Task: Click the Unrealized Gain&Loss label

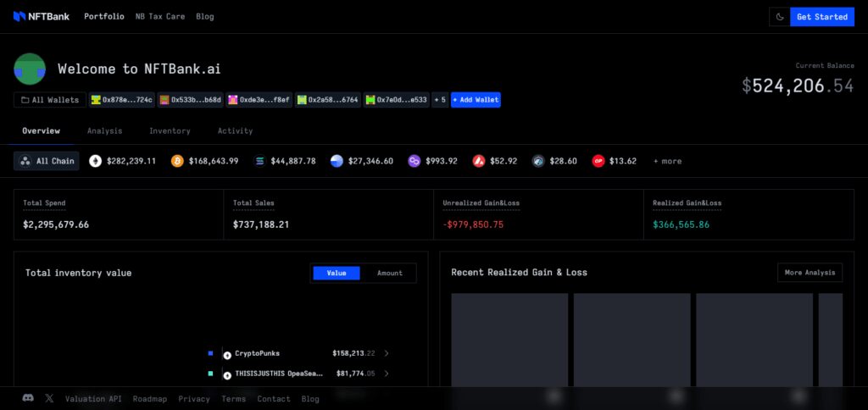Action: click(481, 203)
